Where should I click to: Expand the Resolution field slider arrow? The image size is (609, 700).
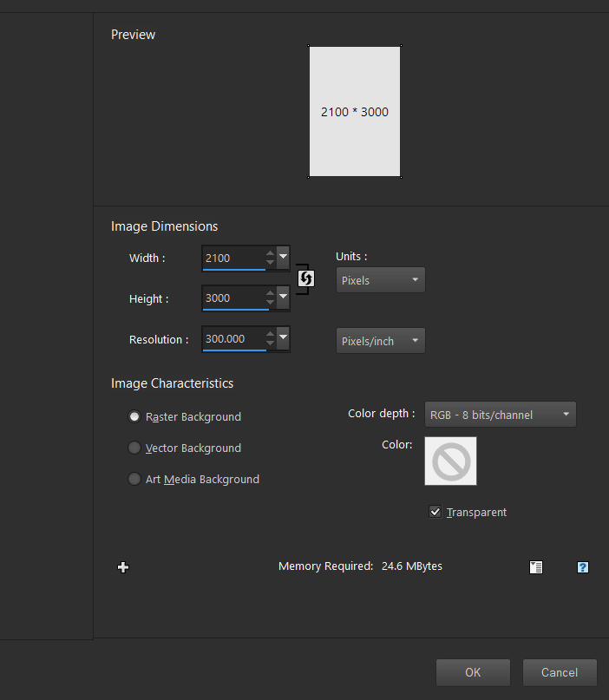[x=283, y=337]
